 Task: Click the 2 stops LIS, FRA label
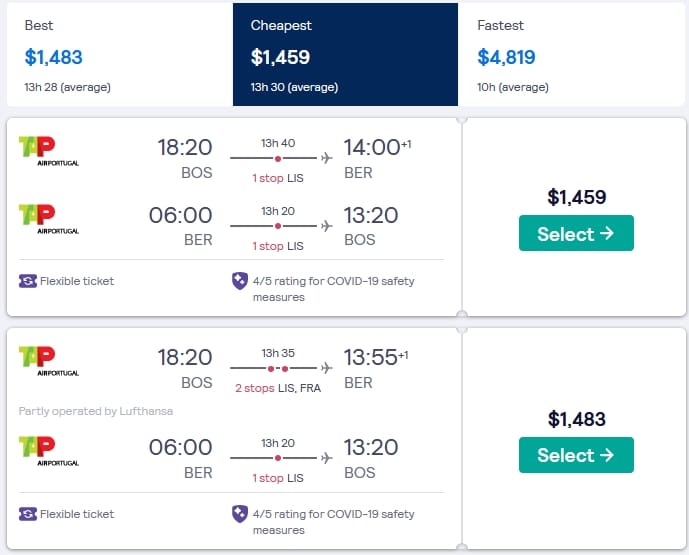[x=277, y=388]
